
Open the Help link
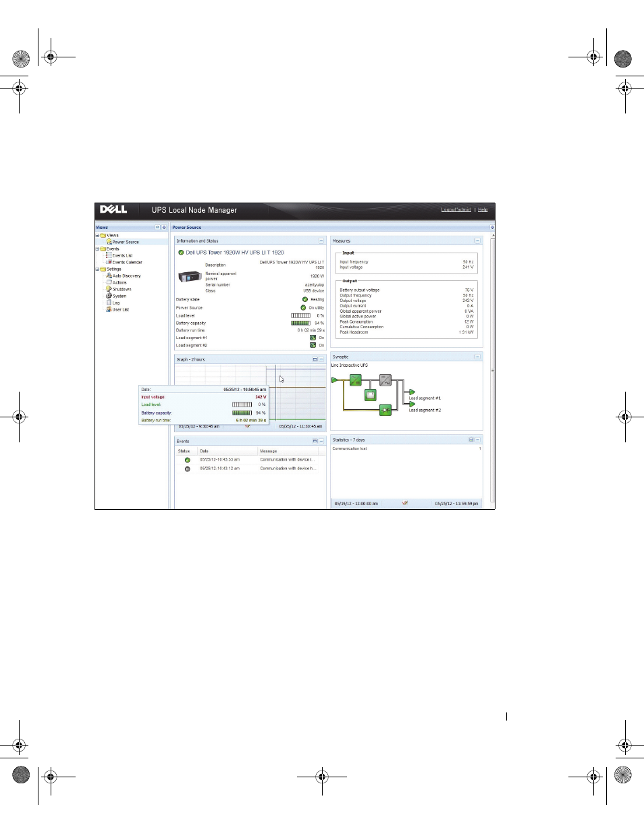(483, 210)
